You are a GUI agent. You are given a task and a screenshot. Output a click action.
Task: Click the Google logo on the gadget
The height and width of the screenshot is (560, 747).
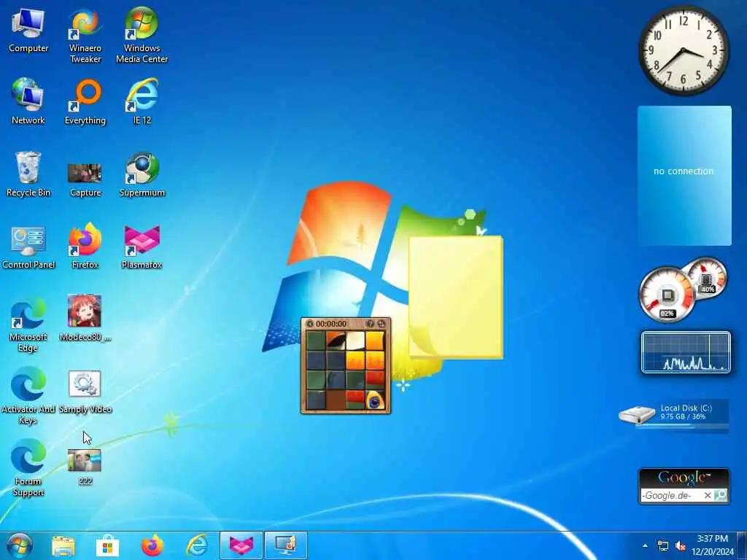(684, 478)
